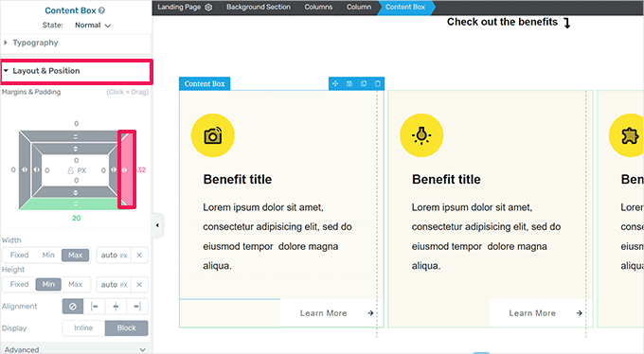The width and height of the screenshot is (644, 354).
Task: Click the second card's Lorem ipsum paragraph
Action: click(x=486, y=237)
